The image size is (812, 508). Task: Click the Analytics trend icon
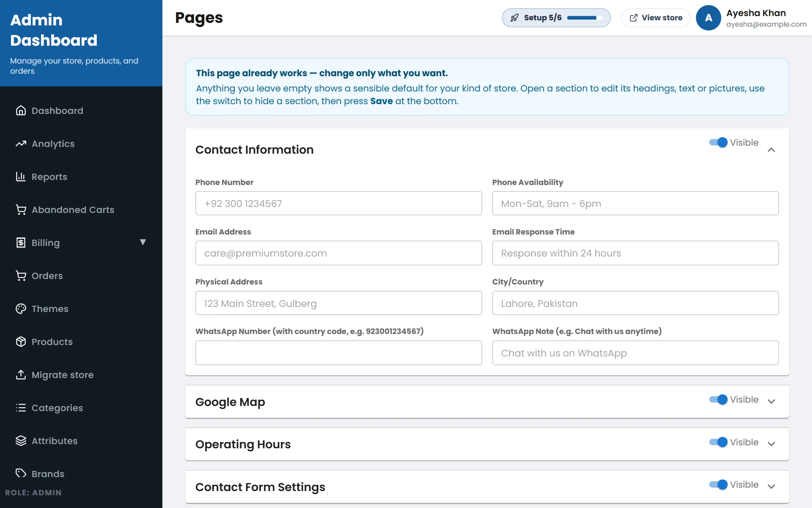click(x=21, y=144)
